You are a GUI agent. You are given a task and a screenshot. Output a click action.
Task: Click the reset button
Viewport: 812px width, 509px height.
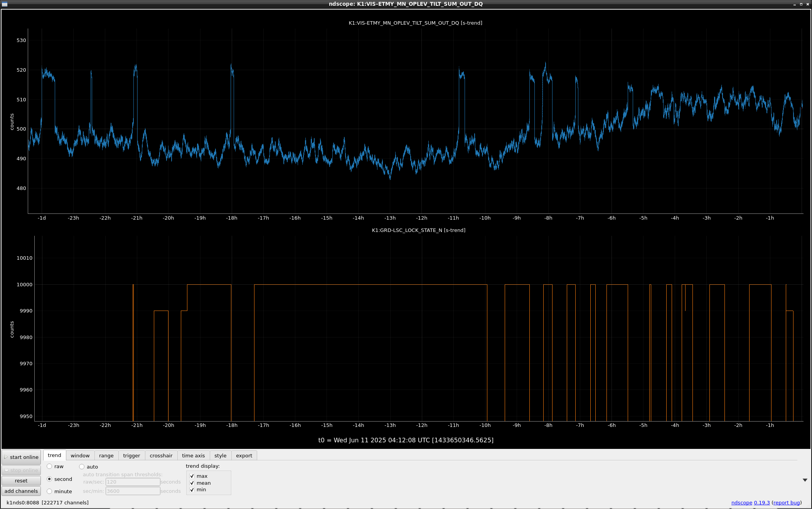click(21, 480)
